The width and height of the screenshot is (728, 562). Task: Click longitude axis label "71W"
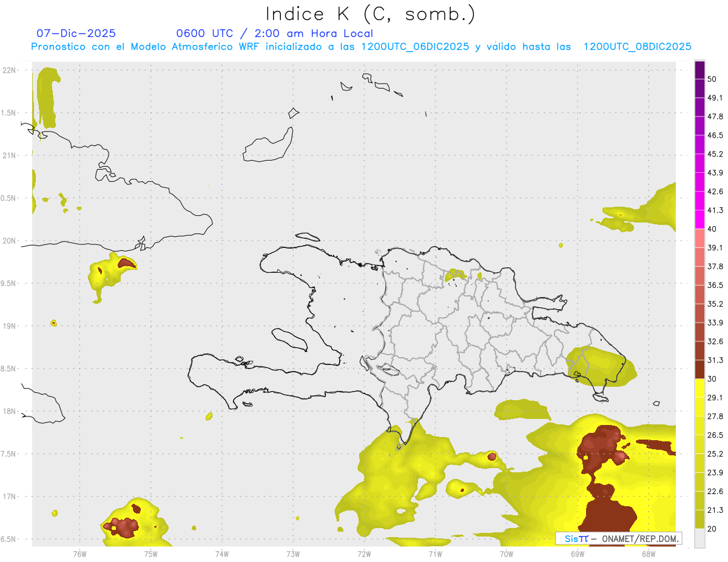coord(435,554)
